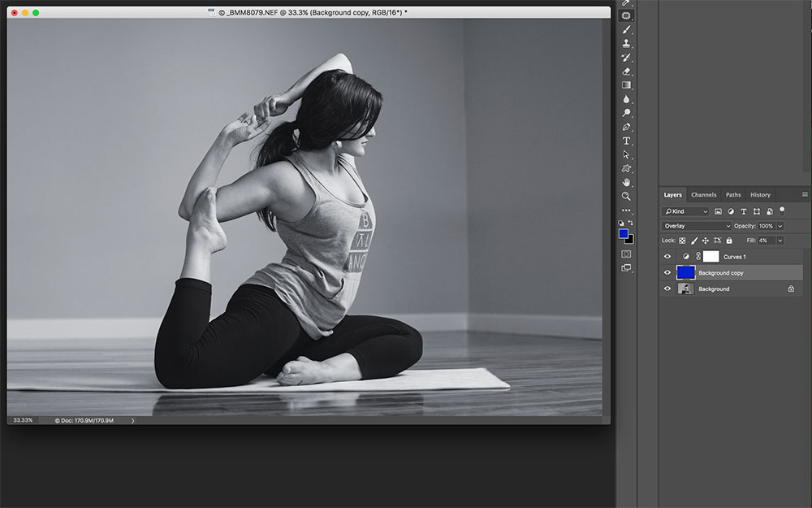Open the Opacity slider dropdown arrow
Screen dimensions: 812x508
[780, 226]
